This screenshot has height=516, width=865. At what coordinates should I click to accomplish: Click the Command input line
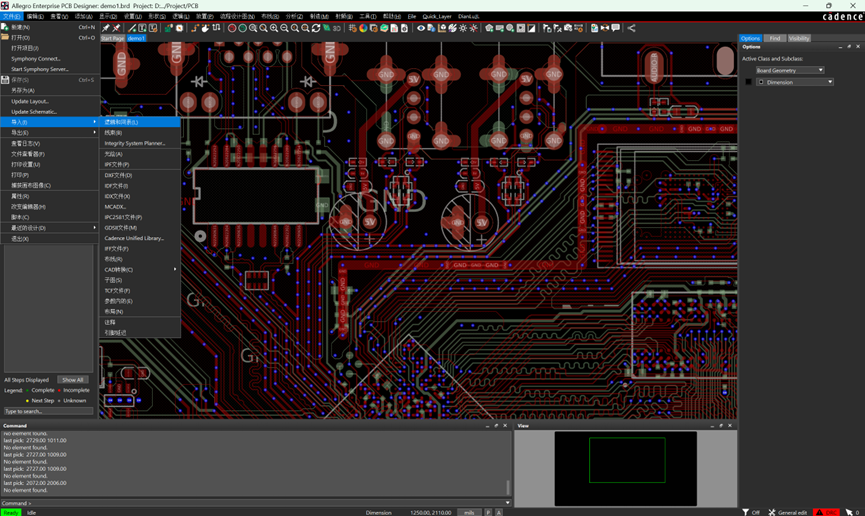click(254, 503)
